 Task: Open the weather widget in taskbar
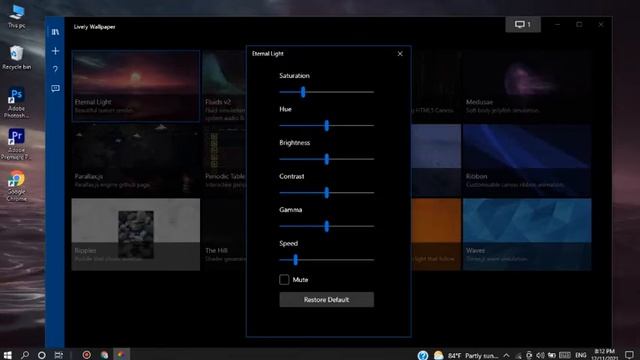click(x=466, y=356)
